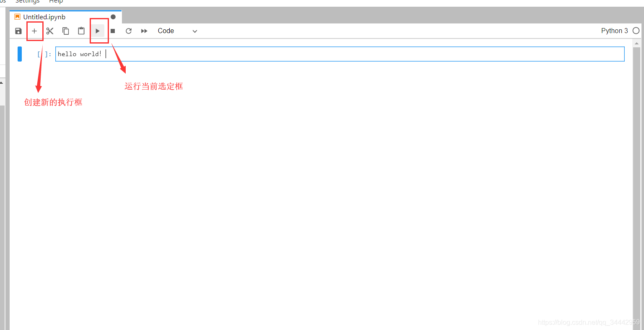
Task: Focus the hello world! code cell input
Action: coord(340,54)
